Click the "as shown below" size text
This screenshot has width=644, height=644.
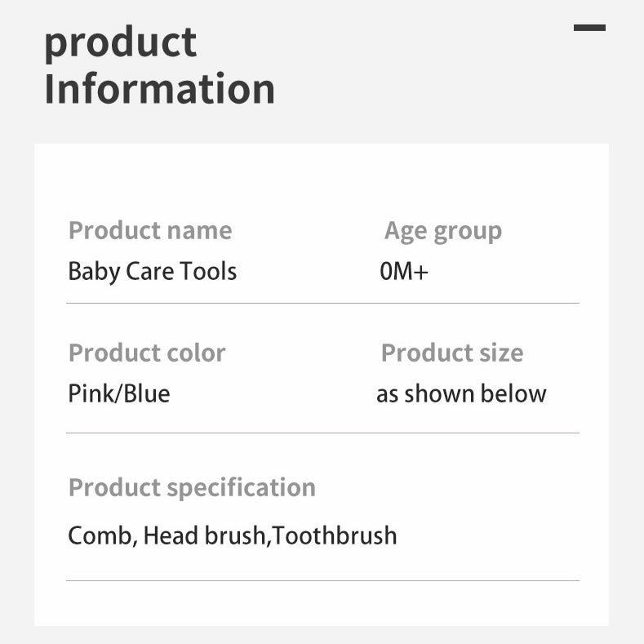(x=461, y=394)
